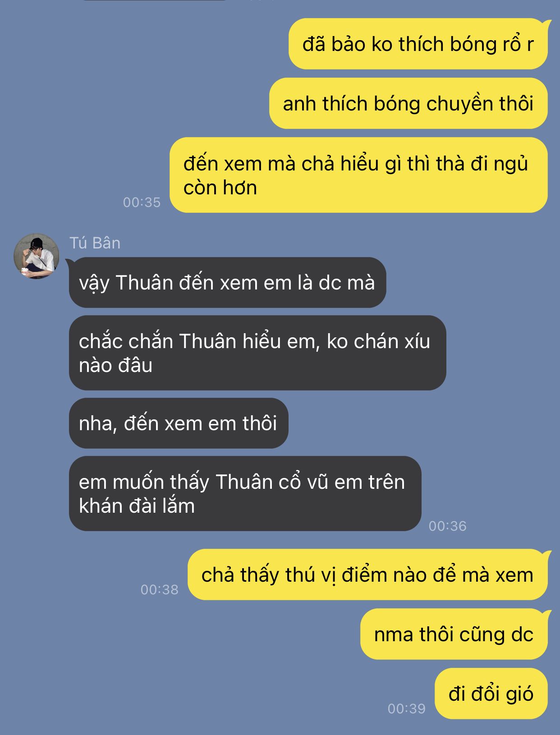This screenshot has height=735, width=560.
Task: Click the 00:36 timestamp
Action: [448, 526]
